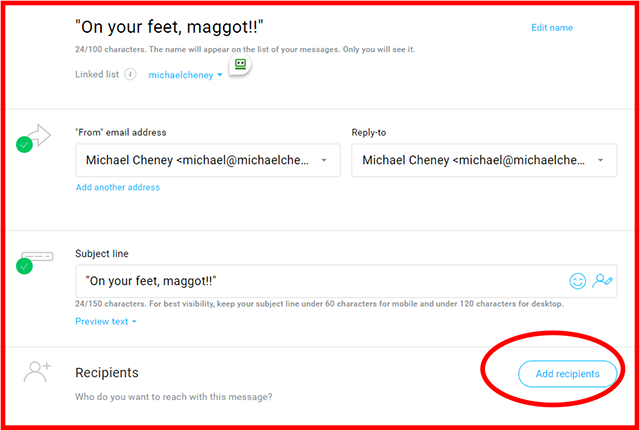Click the Linked list info icon

click(130, 75)
